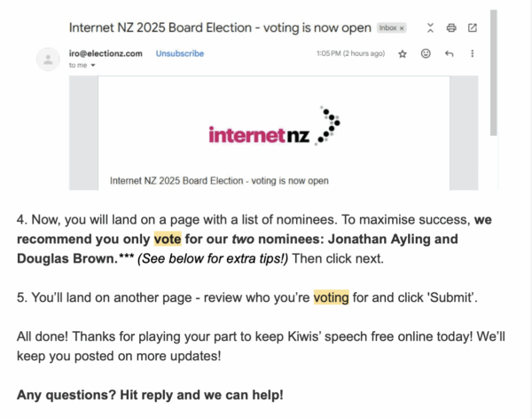Show recipient details next to "to me"
Screen dimensions: 532x418
[93, 66]
